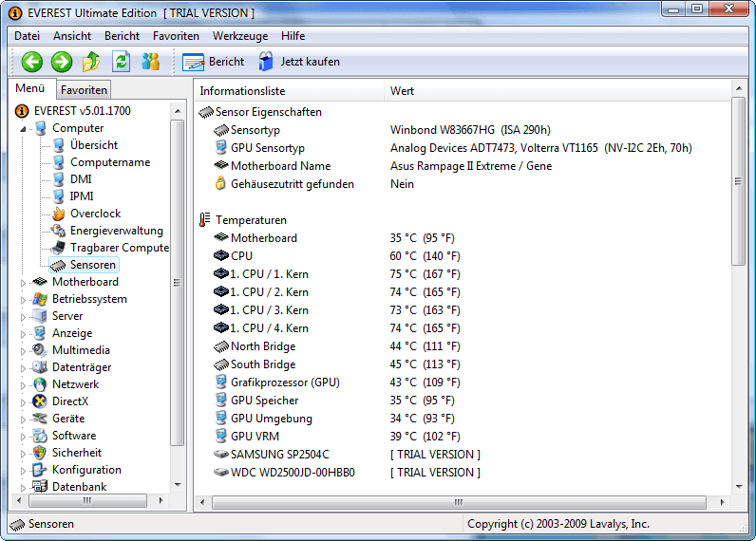Click the Anzeige monitor icon
The width and height of the screenshot is (756, 541).
click(40, 333)
